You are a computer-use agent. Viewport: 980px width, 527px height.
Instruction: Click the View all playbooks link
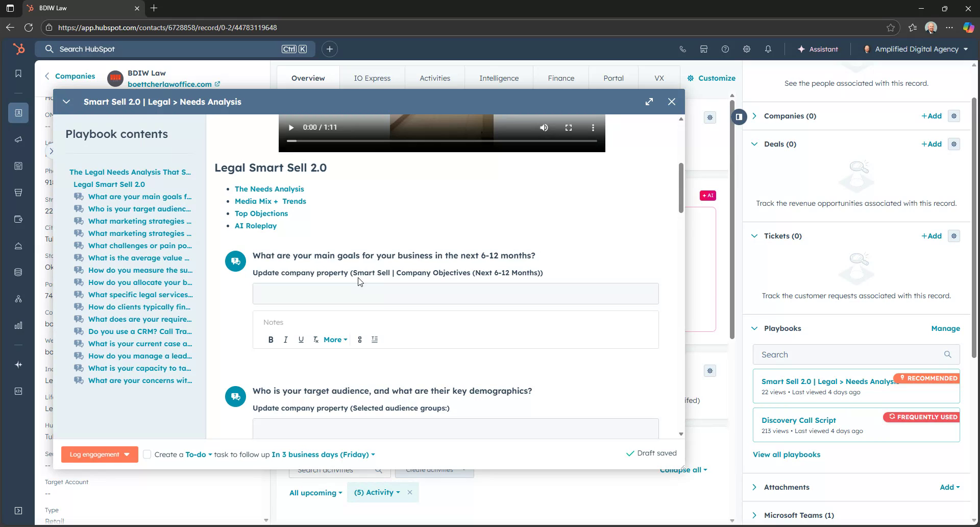[787, 454]
